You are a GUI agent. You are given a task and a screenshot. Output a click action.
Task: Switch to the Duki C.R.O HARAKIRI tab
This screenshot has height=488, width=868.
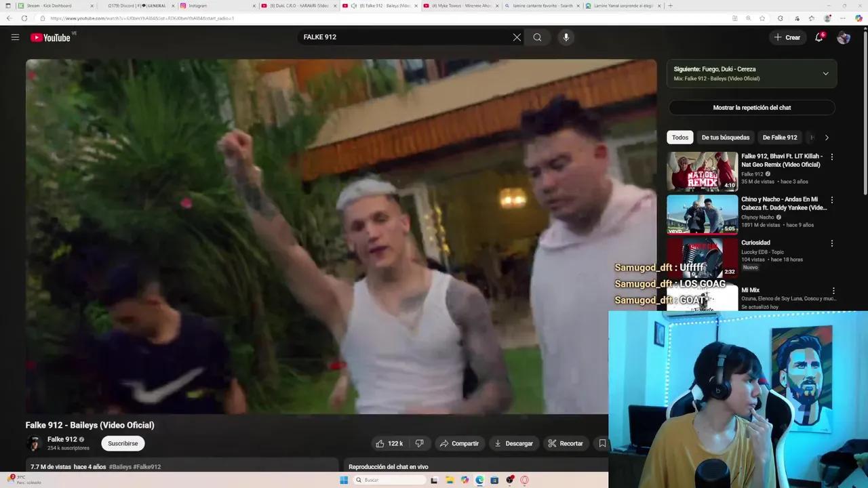click(300, 5)
